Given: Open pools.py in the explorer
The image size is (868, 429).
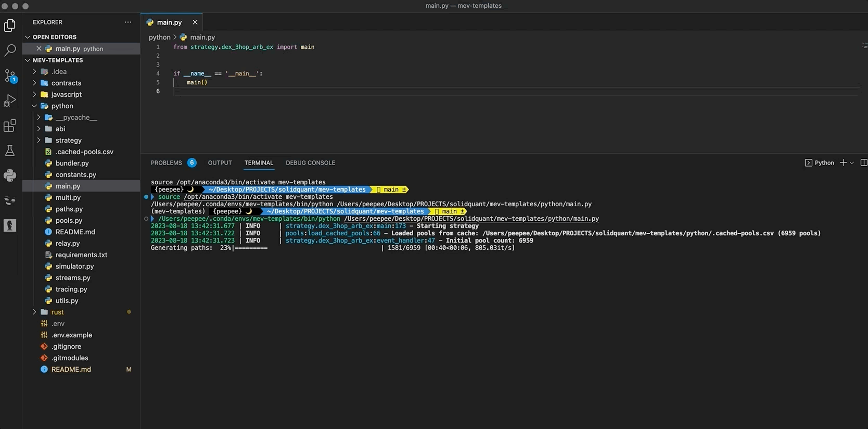Looking at the screenshot, I should click(x=81, y=220).
